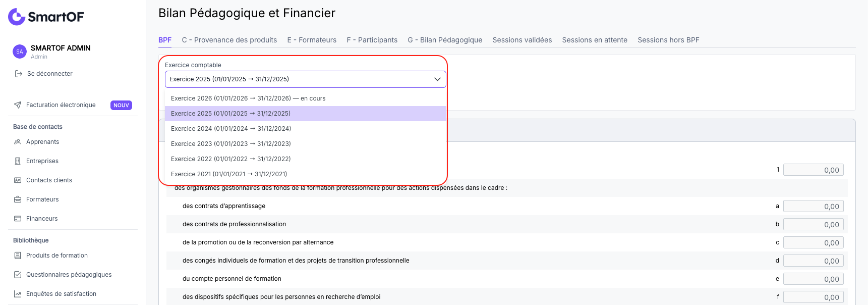Open Apprenants in sidebar
The width and height of the screenshot is (868, 305).
43,142
